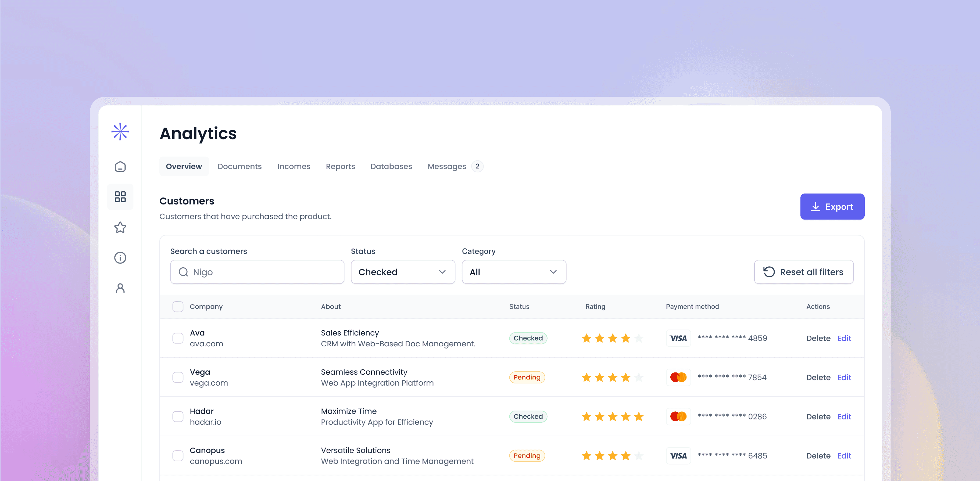
Task: Tick the Hadar row checkbox
Action: [178, 416]
